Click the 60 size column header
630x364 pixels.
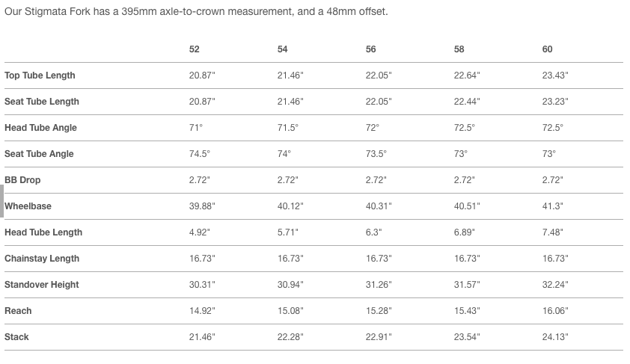(x=548, y=49)
